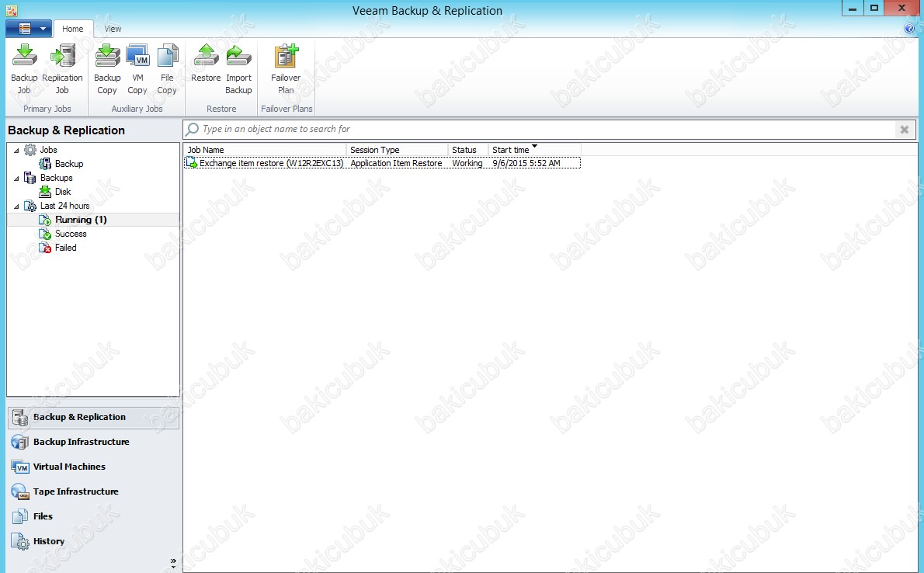This screenshot has height=573, width=924.
Task: Click the Tape Infrastructure icon
Action: [x=20, y=491]
